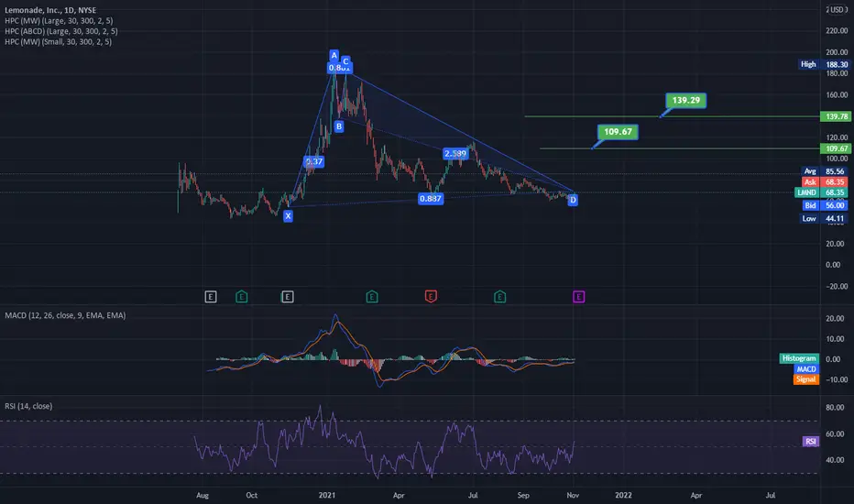Image resolution: width=854 pixels, height=504 pixels.
Task: Click the purple earnings E marker
Action: pos(578,296)
